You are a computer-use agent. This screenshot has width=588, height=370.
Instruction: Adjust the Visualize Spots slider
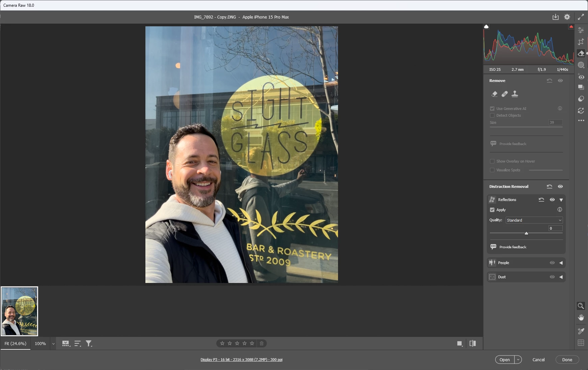tap(546, 170)
